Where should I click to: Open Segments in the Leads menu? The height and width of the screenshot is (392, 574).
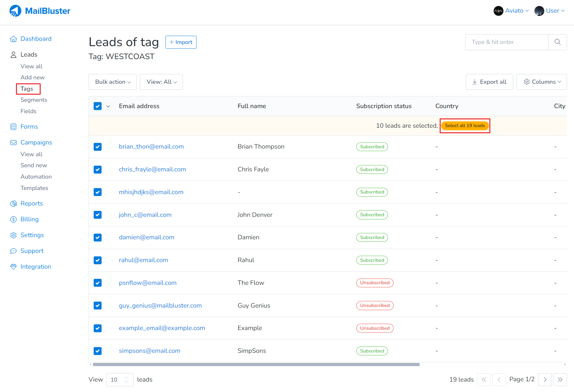(x=34, y=100)
